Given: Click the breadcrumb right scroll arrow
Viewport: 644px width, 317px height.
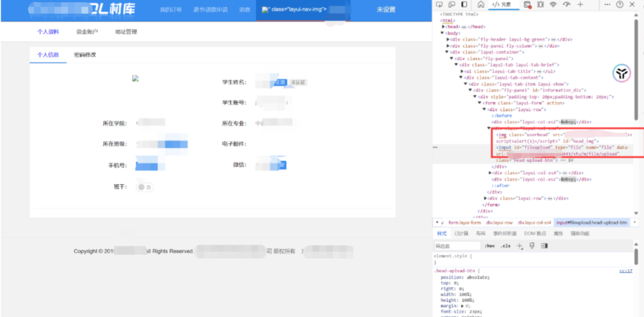Looking at the screenshot, I should tap(635, 222).
